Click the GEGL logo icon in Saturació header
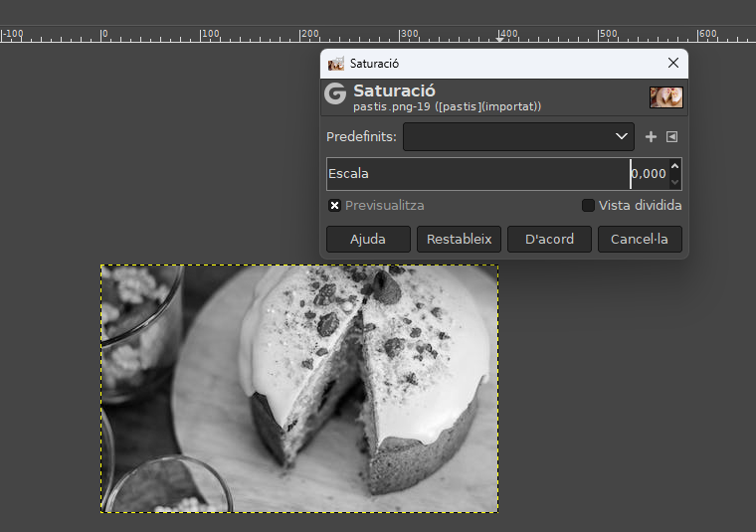The height and width of the screenshot is (532, 756). tap(335, 93)
